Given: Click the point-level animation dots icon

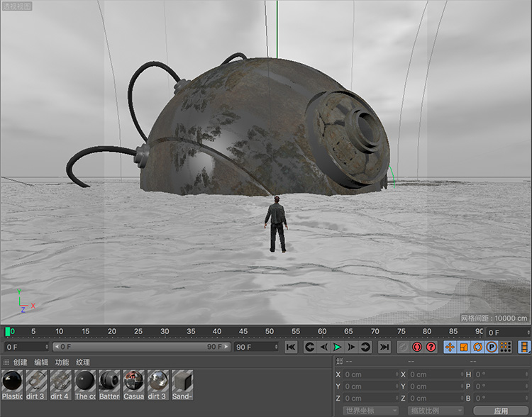Looking at the screenshot, I should tap(505, 347).
